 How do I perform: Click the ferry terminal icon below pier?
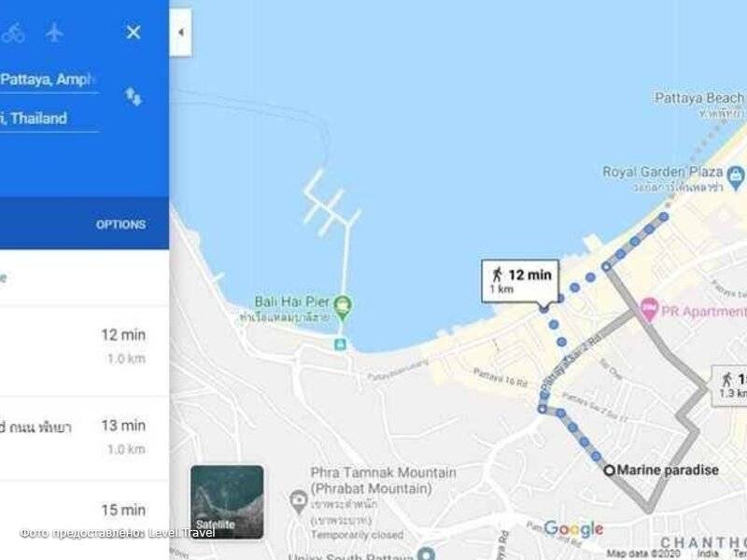point(340,343)
